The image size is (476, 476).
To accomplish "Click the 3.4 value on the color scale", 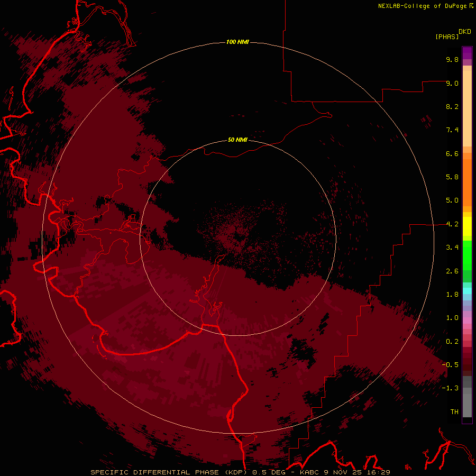I will click(x=452, y=248).
